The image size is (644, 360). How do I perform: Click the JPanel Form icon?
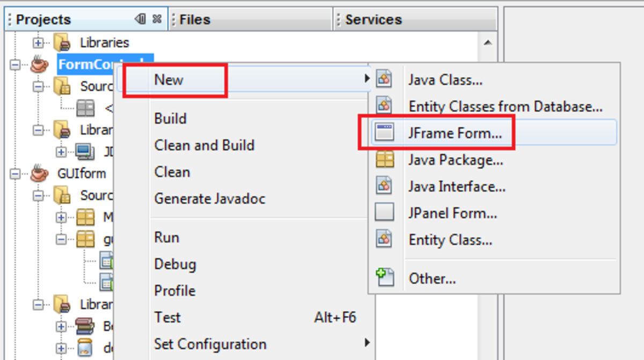coord(384,212)
